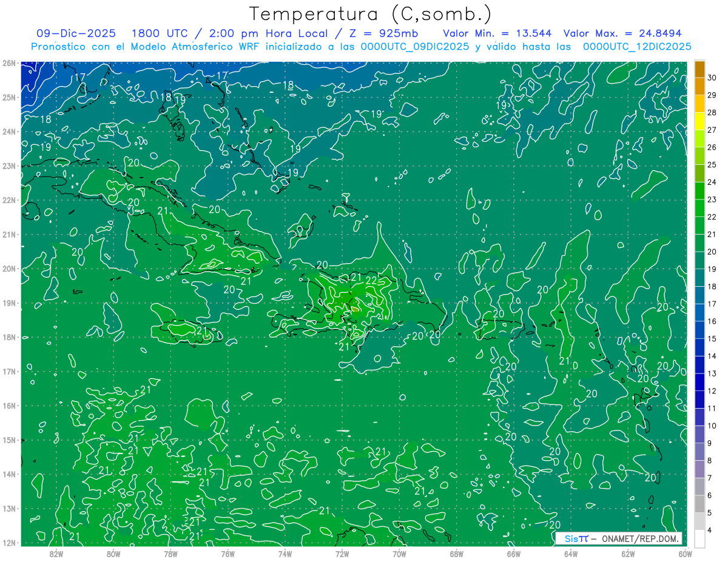This screenshot has height=562, width=728.
Task: Pick the brown-orange swatch atop the color legend
Action: (700, 69)
